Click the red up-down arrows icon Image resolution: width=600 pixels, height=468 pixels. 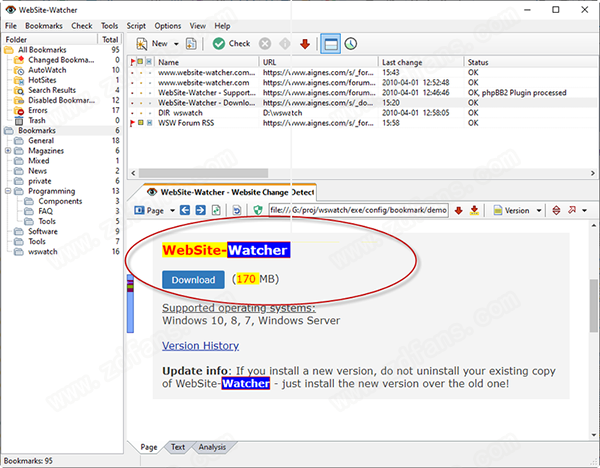point(556,210)
